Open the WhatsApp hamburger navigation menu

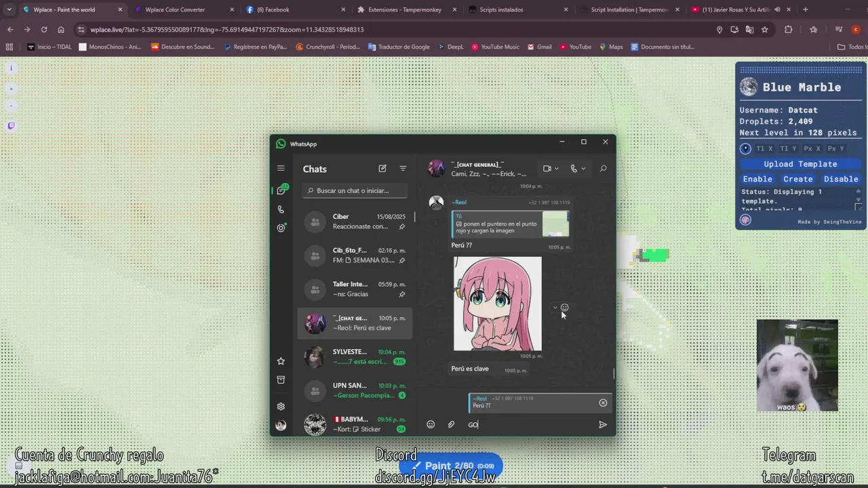281,168
